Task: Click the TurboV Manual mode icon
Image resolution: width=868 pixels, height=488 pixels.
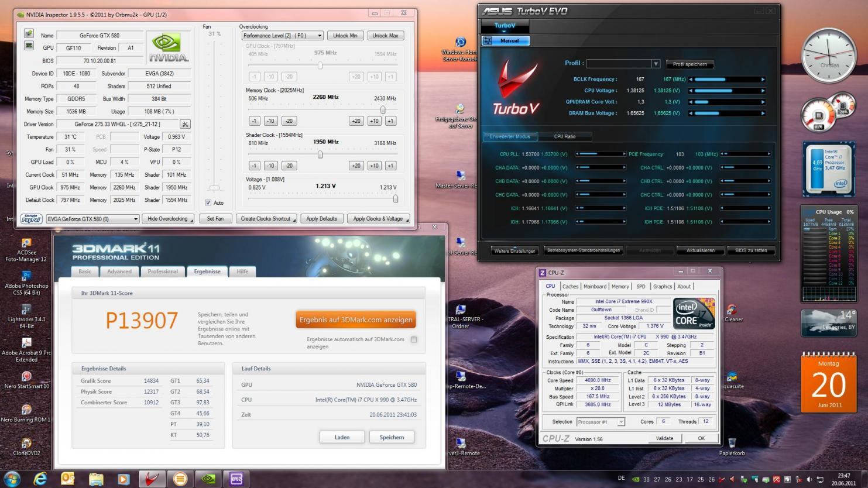Action: pos(488,40)
